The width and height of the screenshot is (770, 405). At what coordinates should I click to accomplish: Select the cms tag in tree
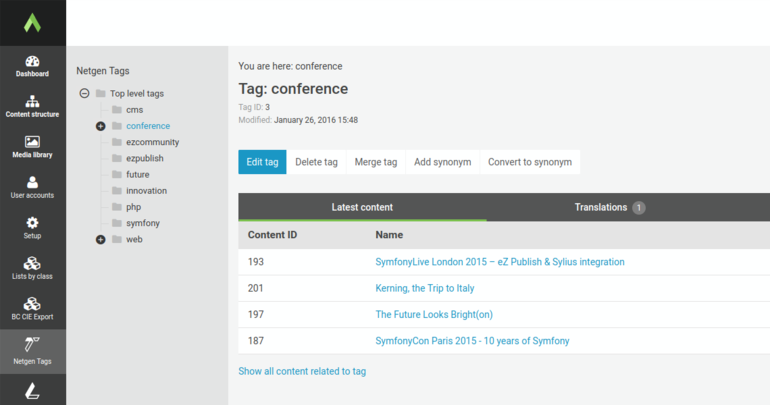[135, 109]
